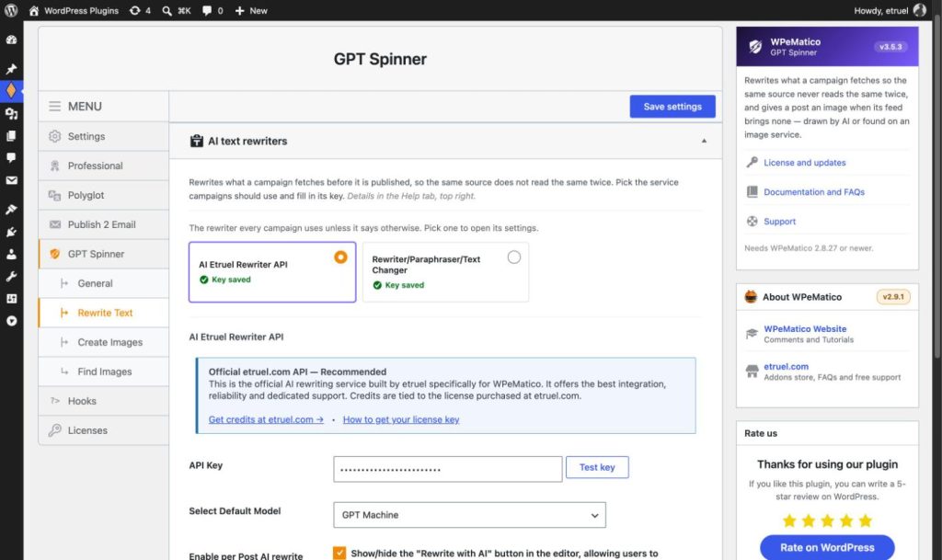
Task: Toggle the MENU hamburger icon
Action: [x=54, y=107]
